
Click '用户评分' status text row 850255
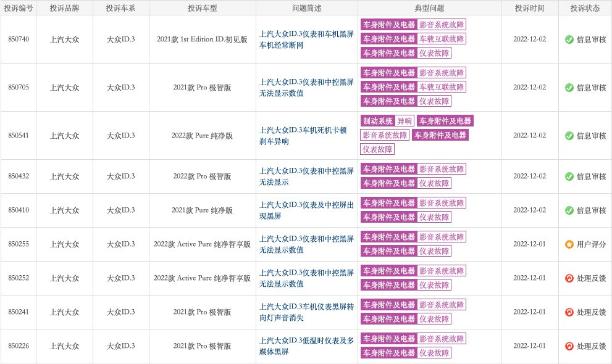pos(592,244)
